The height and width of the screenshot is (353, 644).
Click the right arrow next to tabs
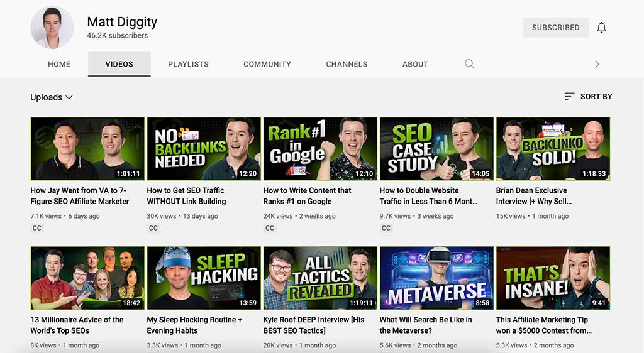[x=597, y=64]
